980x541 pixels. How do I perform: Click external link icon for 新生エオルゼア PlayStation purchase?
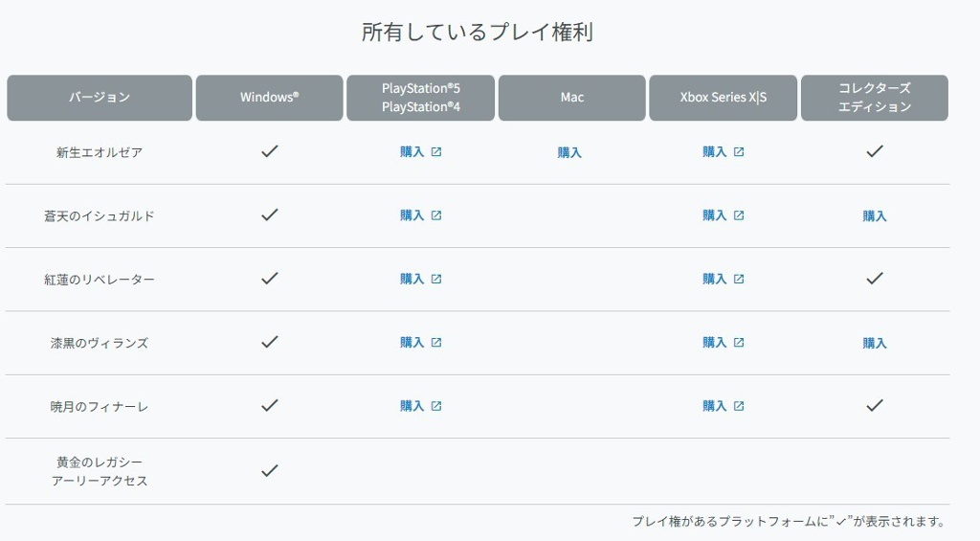pos(436,152)
